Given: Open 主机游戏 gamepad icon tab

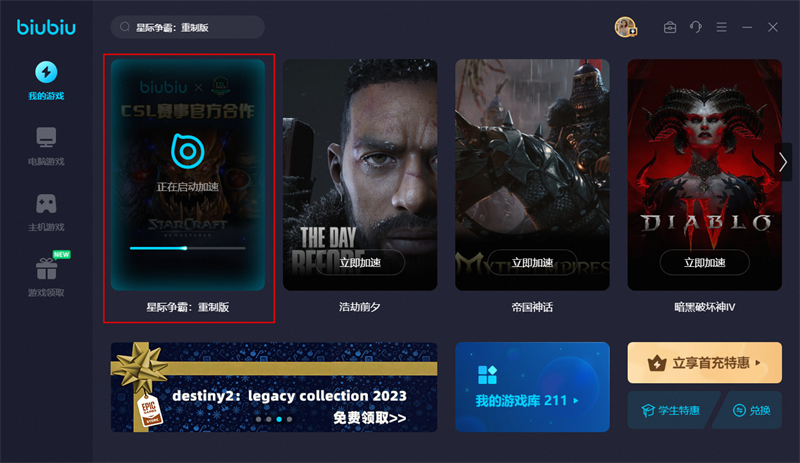Looking at the screenshot, I should pyautogui.click(x=46, y=212).
